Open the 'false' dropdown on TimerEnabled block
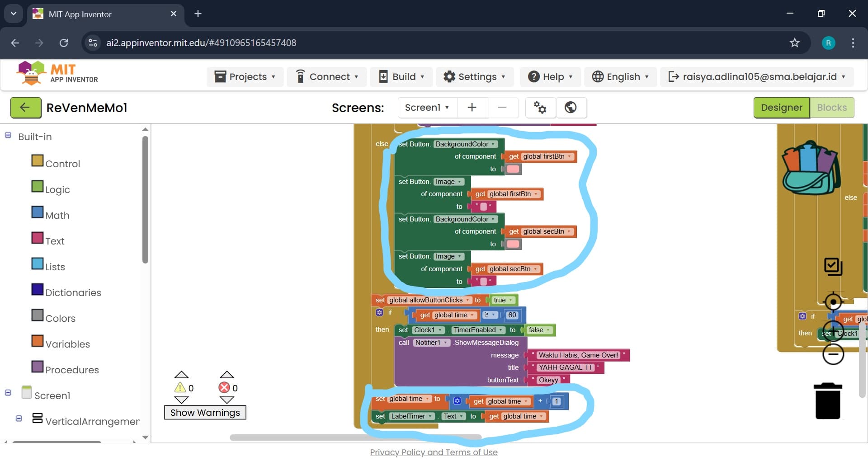868x461 pixels. coord(540,330)
